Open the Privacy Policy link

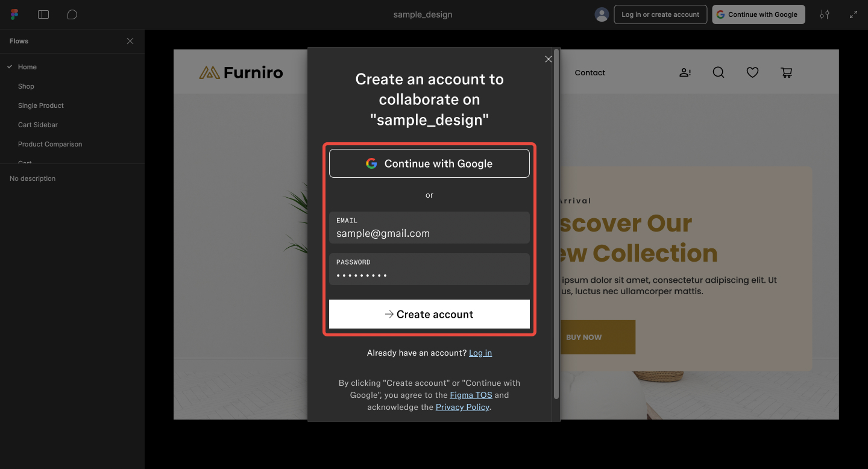pyautogui.click(x=462, y=407)
